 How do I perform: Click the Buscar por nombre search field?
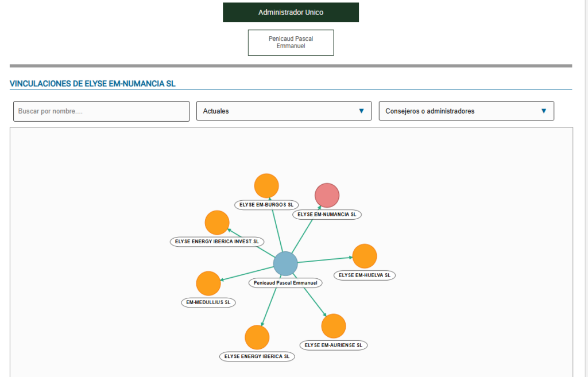pyautogui.click(x=101, y=111)
